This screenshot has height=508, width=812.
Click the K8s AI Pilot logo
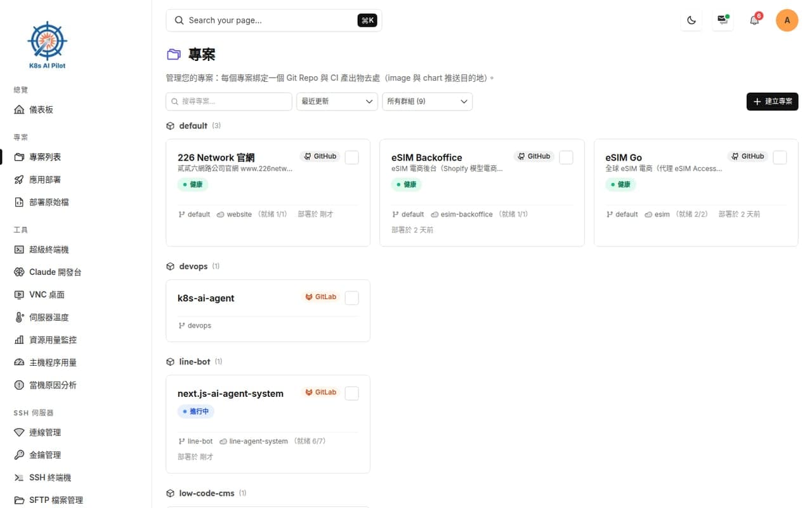(48, 44)
